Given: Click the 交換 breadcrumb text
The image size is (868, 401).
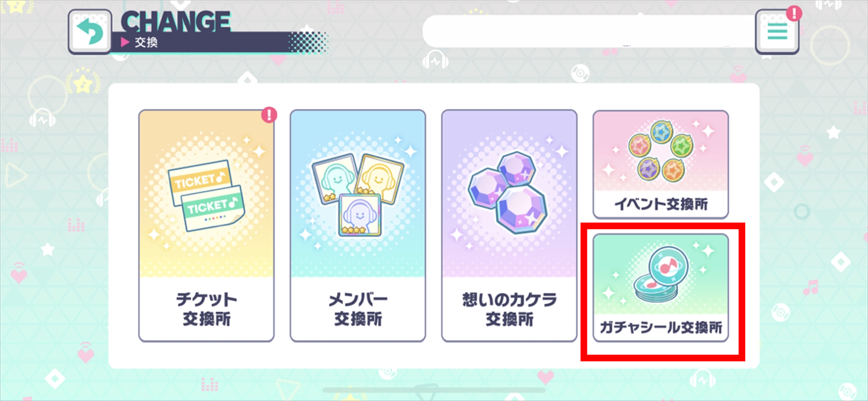Looking at the screenshot, I should pos(146,43).
